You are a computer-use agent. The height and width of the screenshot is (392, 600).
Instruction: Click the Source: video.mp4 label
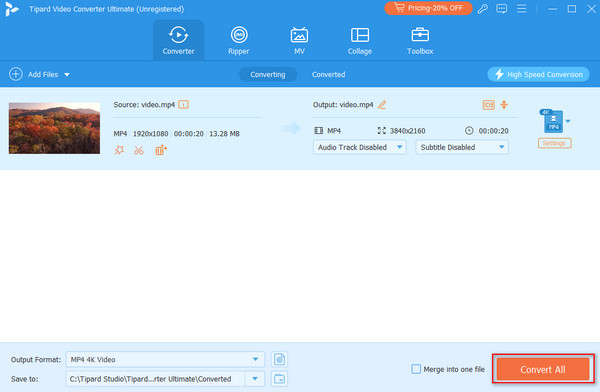[144, 105]
